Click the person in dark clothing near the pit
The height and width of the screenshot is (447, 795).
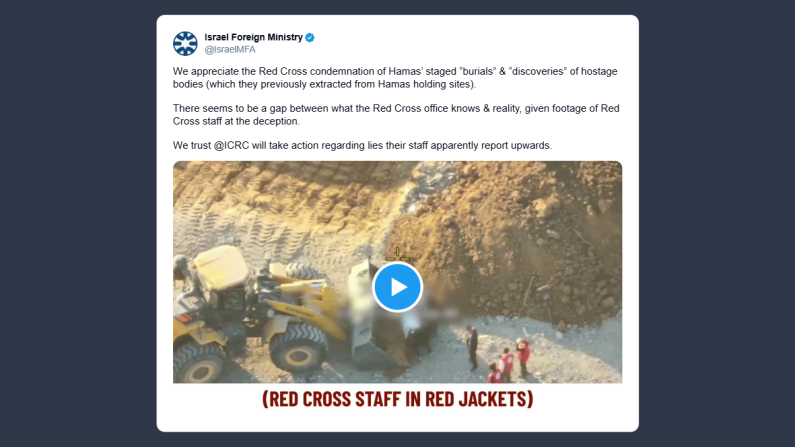coord(472,348)
